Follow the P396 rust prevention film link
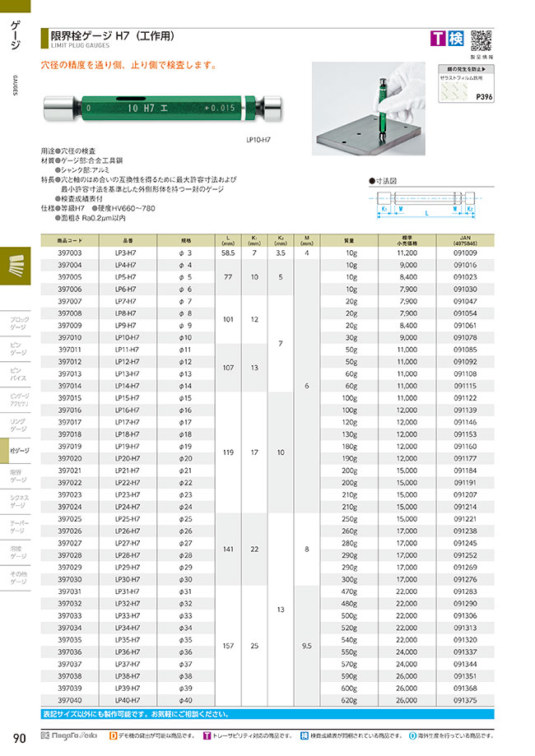 483,96
